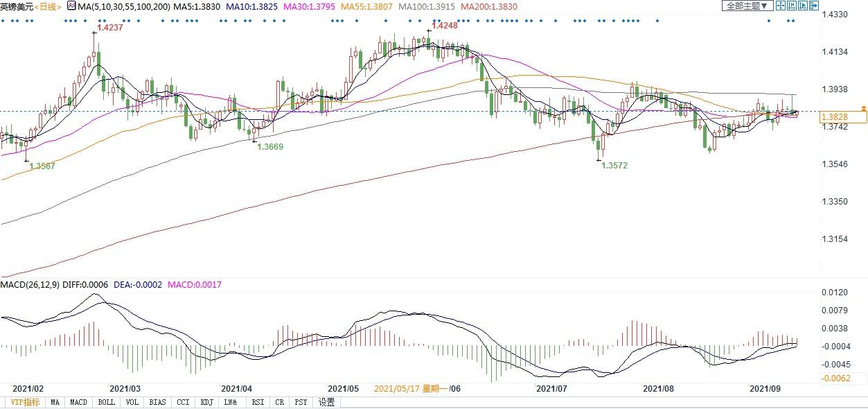Click the MACD(26,12,9) indicator label
868x409 pixels.
coord(30,284)
